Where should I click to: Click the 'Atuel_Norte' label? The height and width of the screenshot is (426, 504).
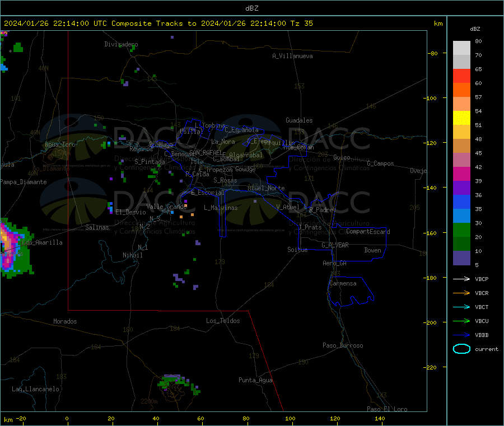(x=266, y=188)
